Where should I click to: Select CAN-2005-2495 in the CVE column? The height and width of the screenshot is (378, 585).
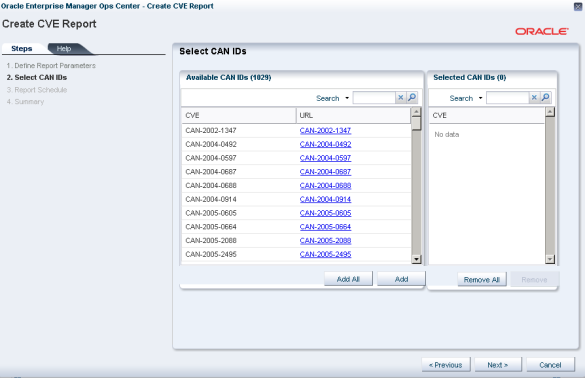(211, 254)
